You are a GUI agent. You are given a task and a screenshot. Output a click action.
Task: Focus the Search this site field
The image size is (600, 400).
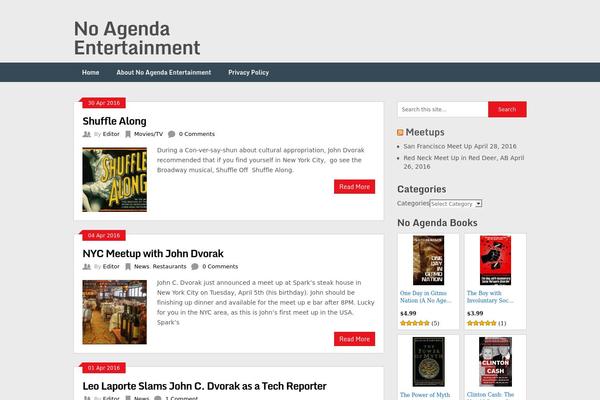click(443, 109)
